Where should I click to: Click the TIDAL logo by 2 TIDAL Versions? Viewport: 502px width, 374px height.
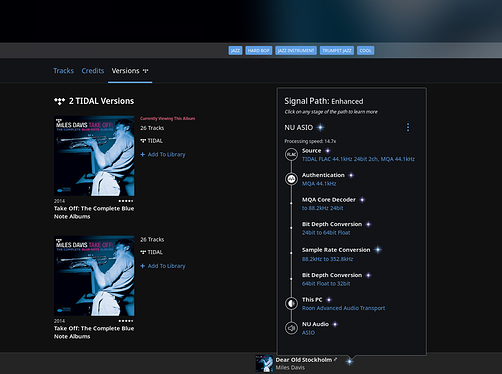59,101
